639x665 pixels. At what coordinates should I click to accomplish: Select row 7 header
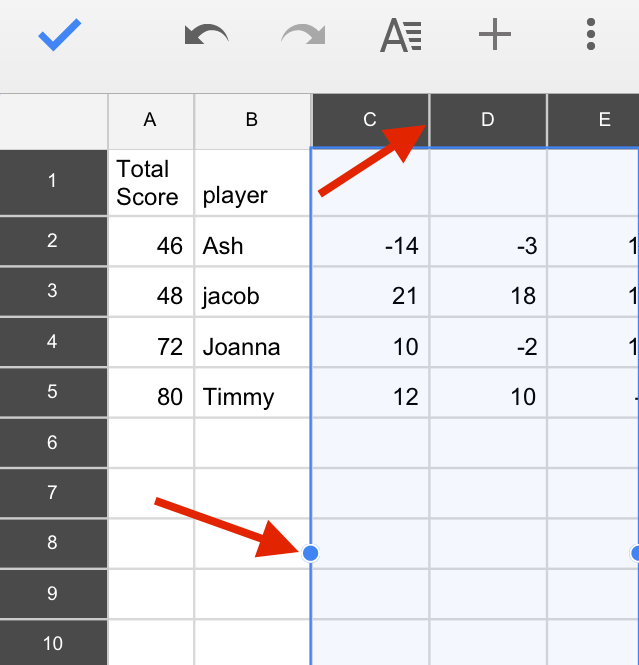tap(53, 493)
